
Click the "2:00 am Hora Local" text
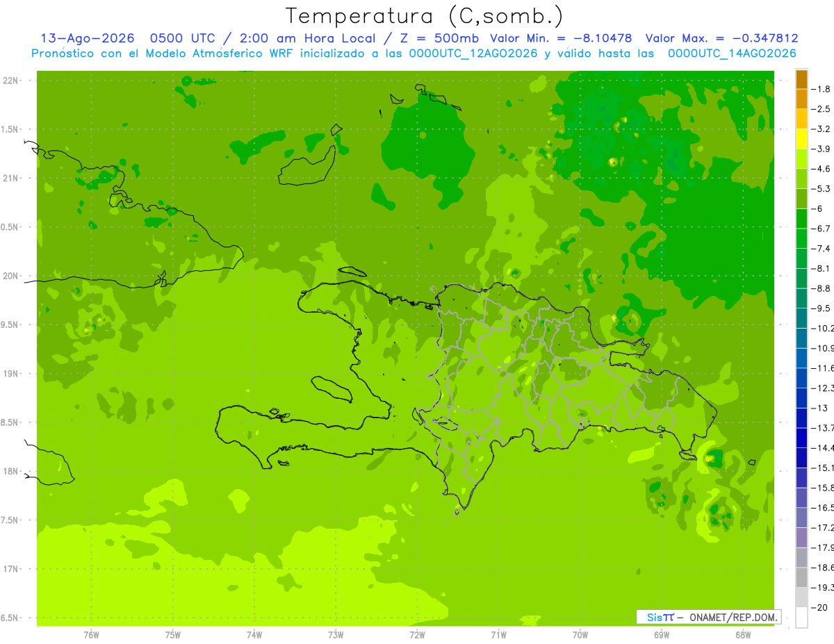coord(307,39)
